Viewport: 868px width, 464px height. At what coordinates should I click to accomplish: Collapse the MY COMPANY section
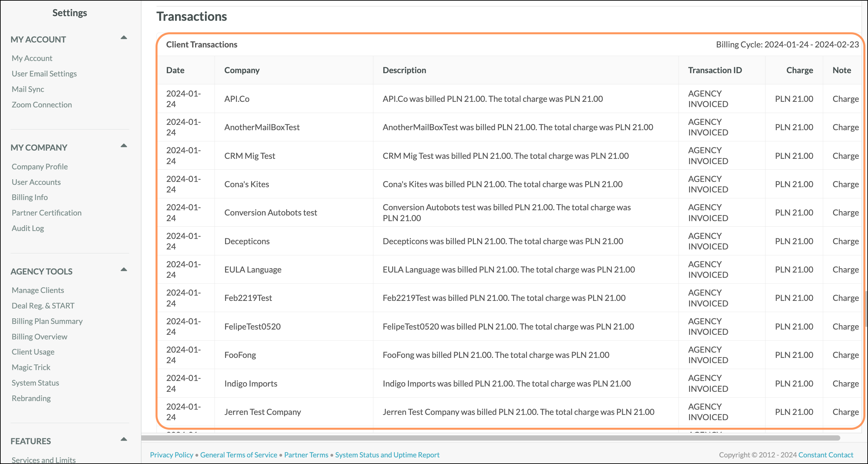tap(124, 146)
